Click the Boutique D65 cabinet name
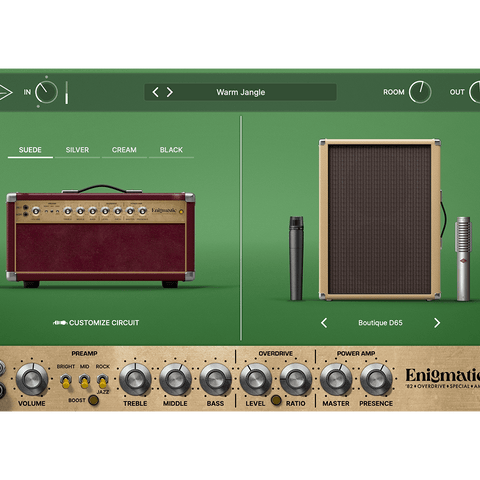 380,323
